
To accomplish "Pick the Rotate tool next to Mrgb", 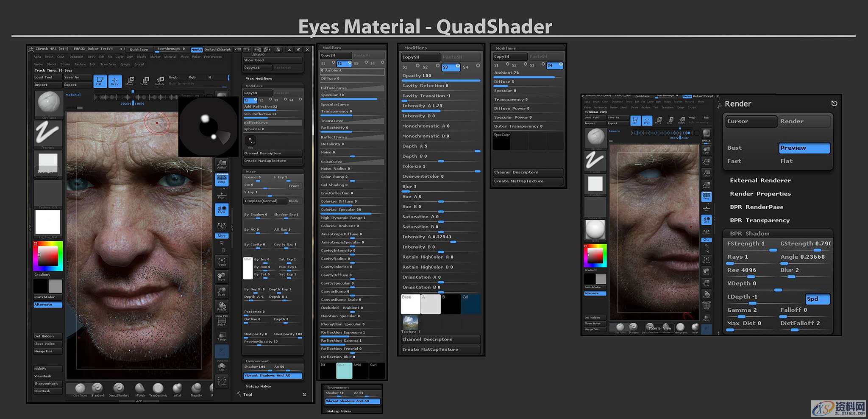I will point(160,81).
